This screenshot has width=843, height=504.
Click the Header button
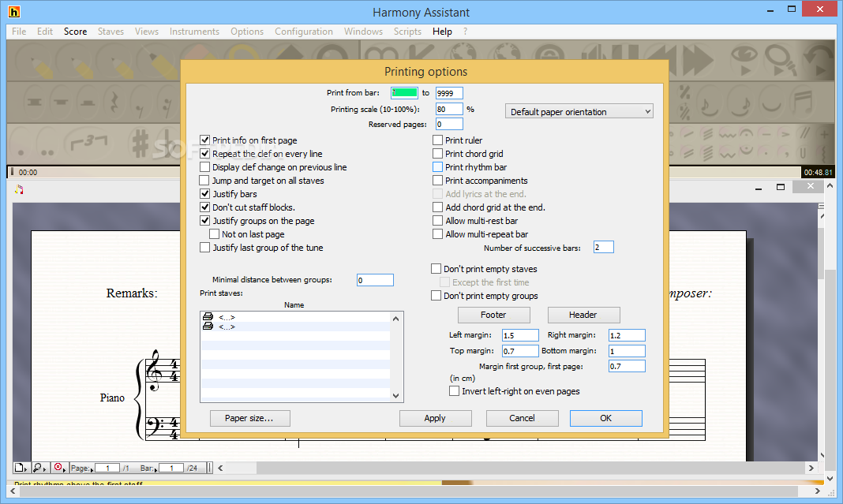[583, 315]
